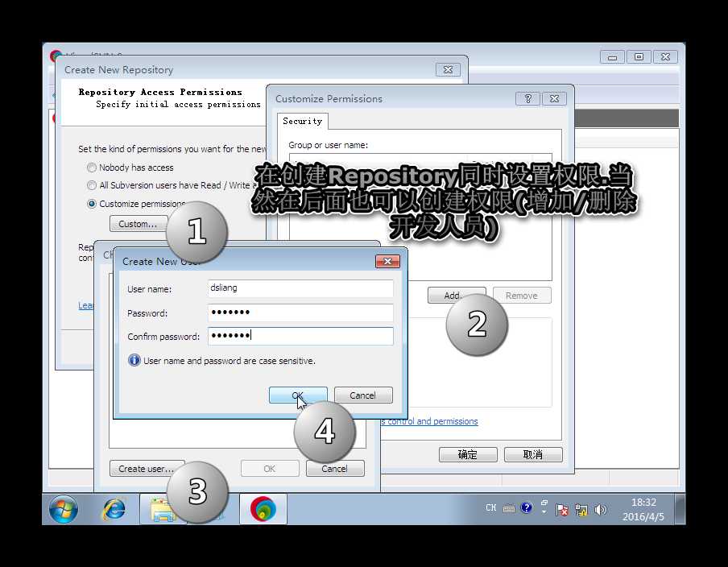The width and height of the screenshot is (728, 567).
Task: Maximize the VisualSVN Server main window
Action: click(x=639, y=57)
